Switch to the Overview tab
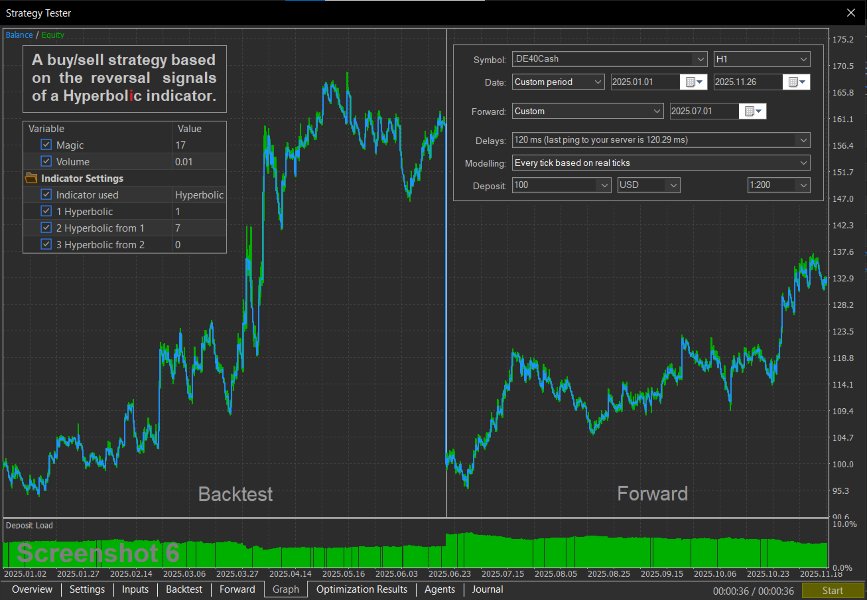Image resolution: width=867 pixels, height=600 pixels. (32, 589)
